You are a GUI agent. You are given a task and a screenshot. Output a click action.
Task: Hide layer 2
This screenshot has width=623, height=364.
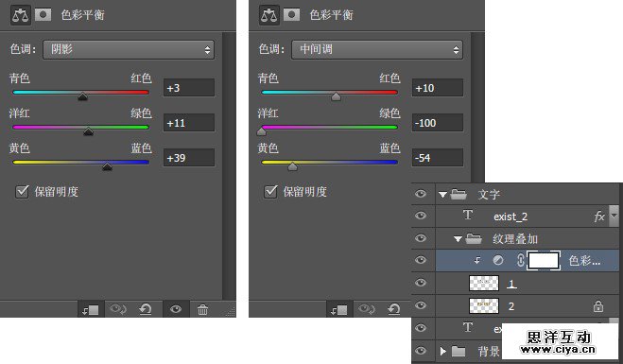pos(421,305)
